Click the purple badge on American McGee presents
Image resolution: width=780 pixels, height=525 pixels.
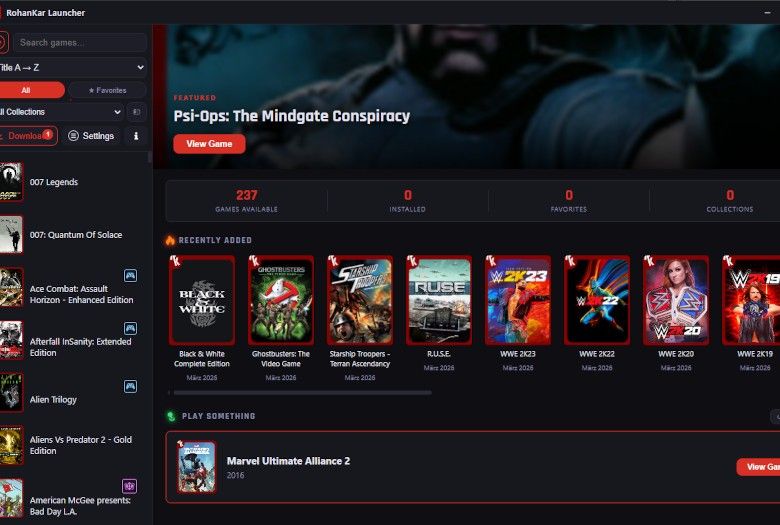pos(129,487)
